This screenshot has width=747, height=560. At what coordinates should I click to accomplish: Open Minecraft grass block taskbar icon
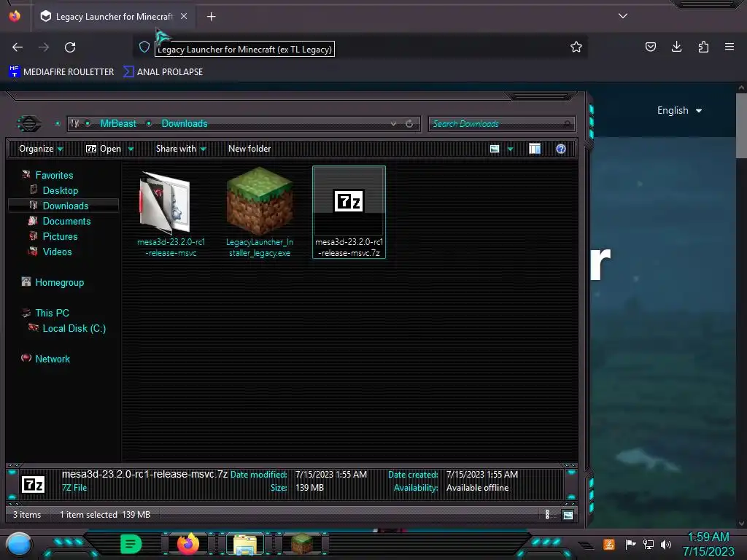point(302,544)
